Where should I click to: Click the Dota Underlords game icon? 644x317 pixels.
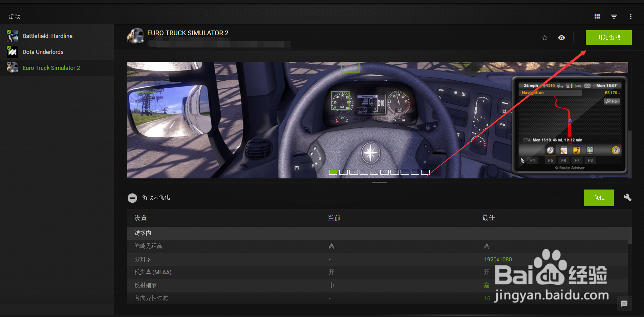pyautogui.click(x=12, y=52)
